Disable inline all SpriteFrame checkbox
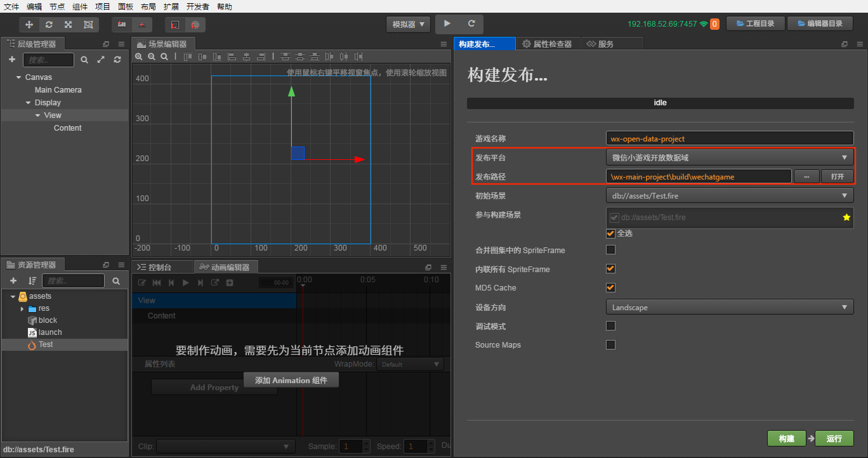 click(x=611, y=269)
